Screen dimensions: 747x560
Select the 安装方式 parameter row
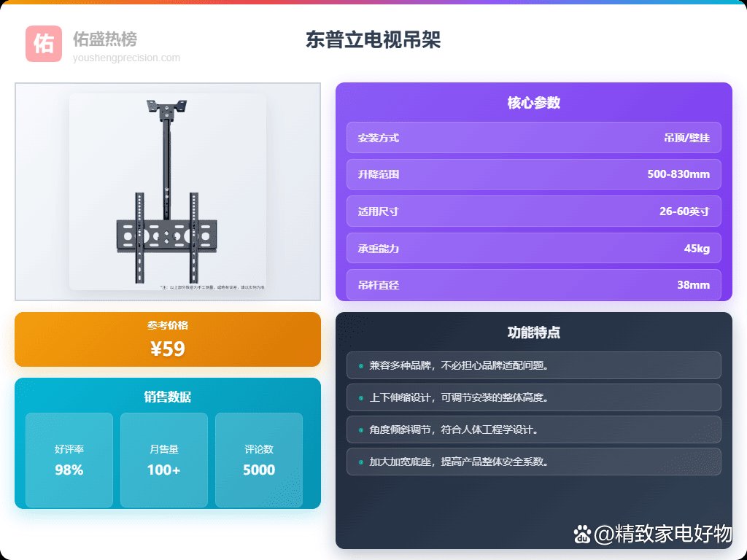click(533, 138)
